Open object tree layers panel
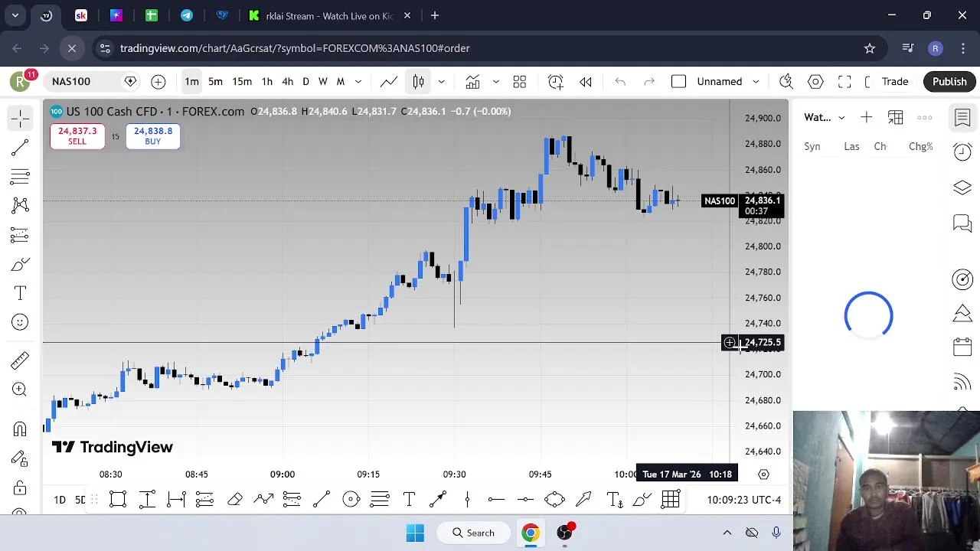Screen dimensions: 980x551 coord(962,187)
